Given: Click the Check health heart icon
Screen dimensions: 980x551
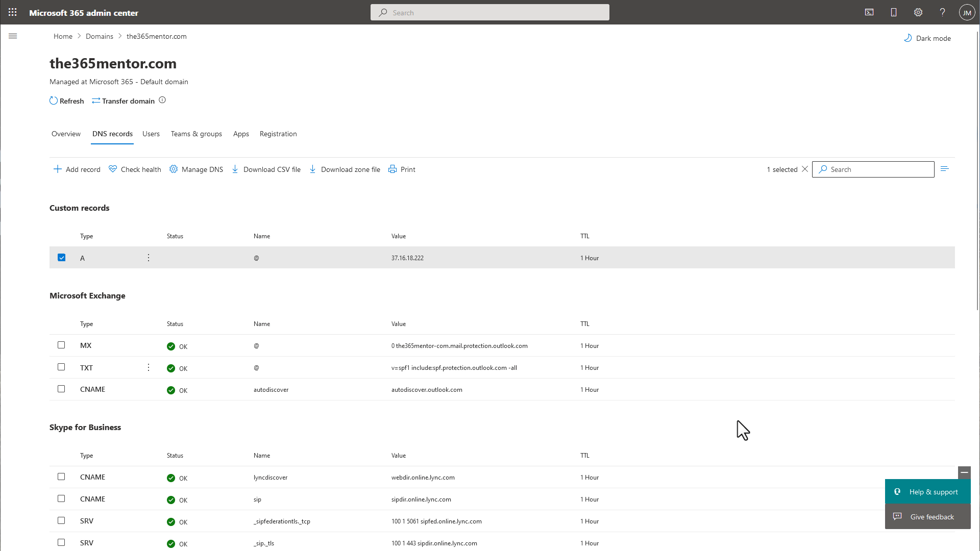Looking at the screenshot, I should coord(113,169).
